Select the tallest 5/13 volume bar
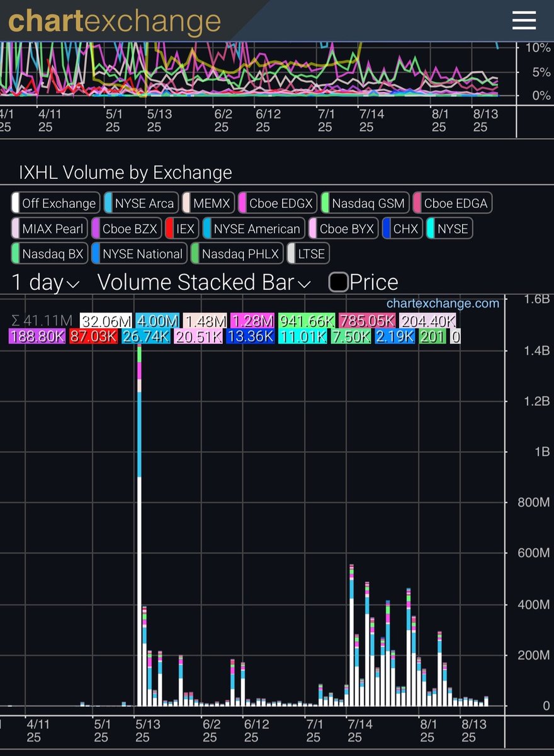 coord(139,525)
